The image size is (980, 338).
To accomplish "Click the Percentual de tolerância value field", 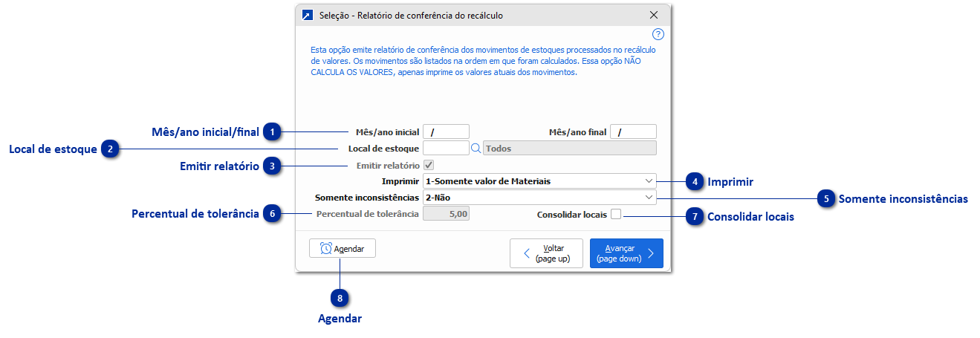I will [x=446, y=214].
